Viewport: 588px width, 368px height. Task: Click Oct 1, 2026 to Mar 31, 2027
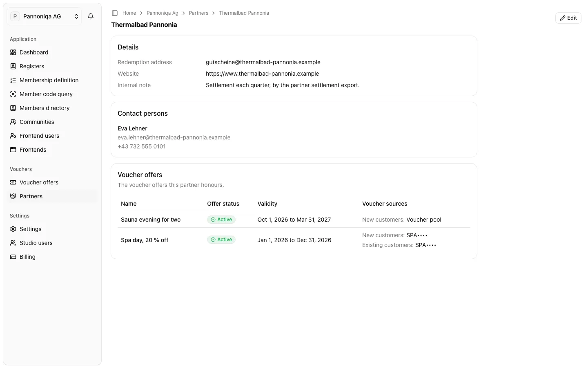[x=294, y=220]
